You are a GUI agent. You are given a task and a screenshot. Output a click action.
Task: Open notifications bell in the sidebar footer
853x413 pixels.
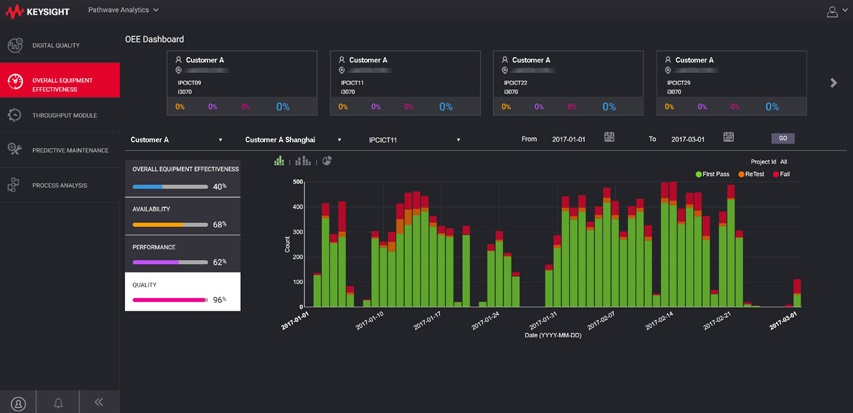(58, 402)
